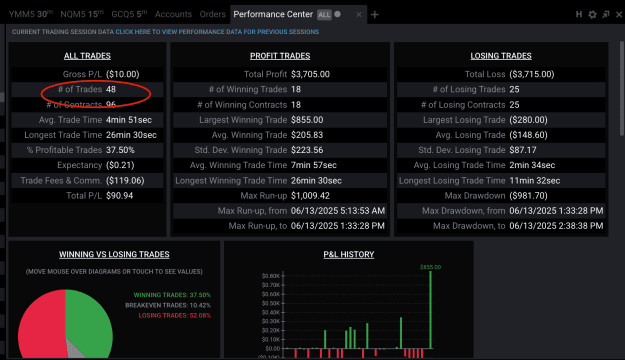This screenshot has height=360, width=625.
Task: Add a new tab with plus icon
Action: point(374,15)
